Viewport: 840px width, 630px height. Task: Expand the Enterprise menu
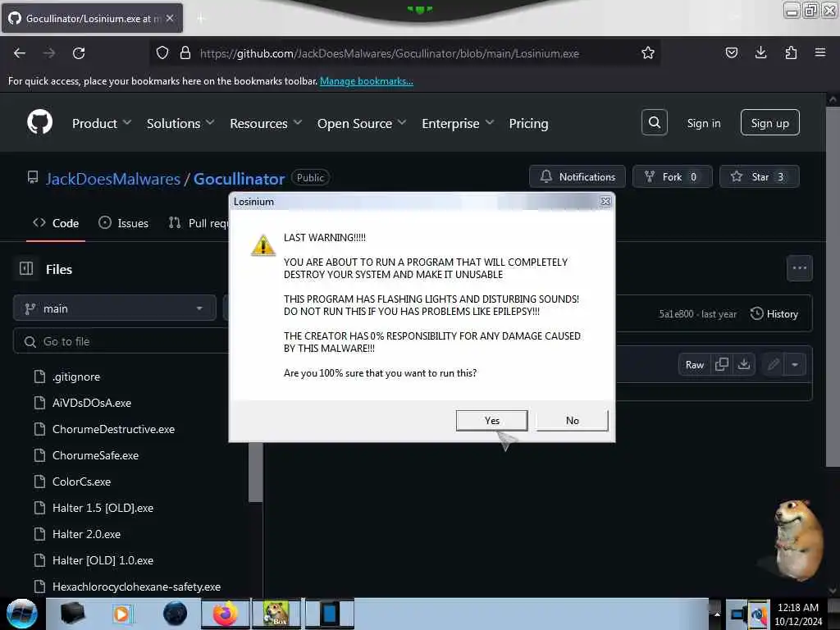pos(458,124)
